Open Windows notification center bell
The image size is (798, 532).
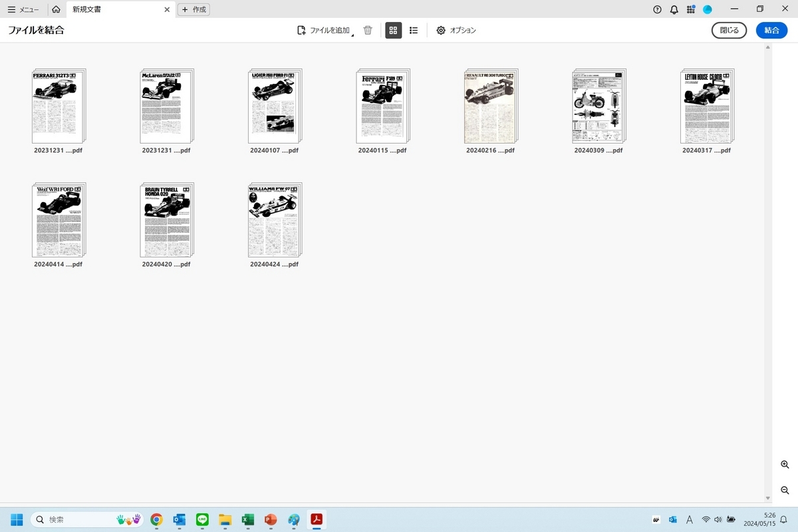[784, 519]
